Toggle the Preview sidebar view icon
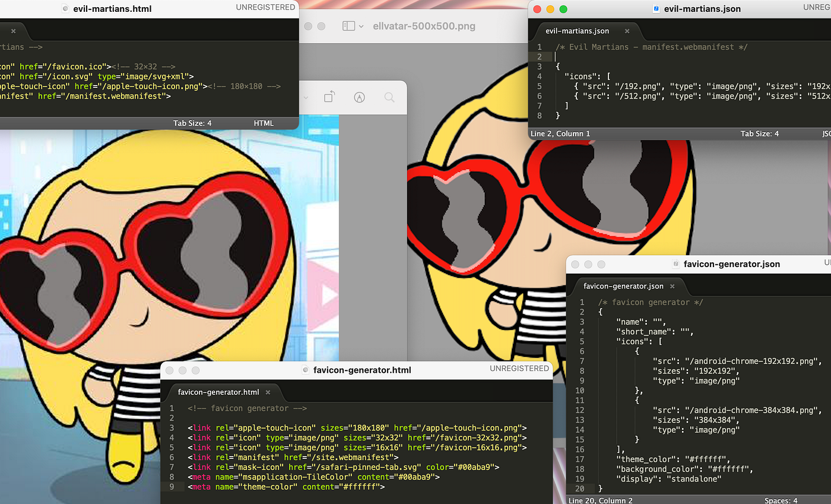Viewport: 831px width, 504px height. 349,26
